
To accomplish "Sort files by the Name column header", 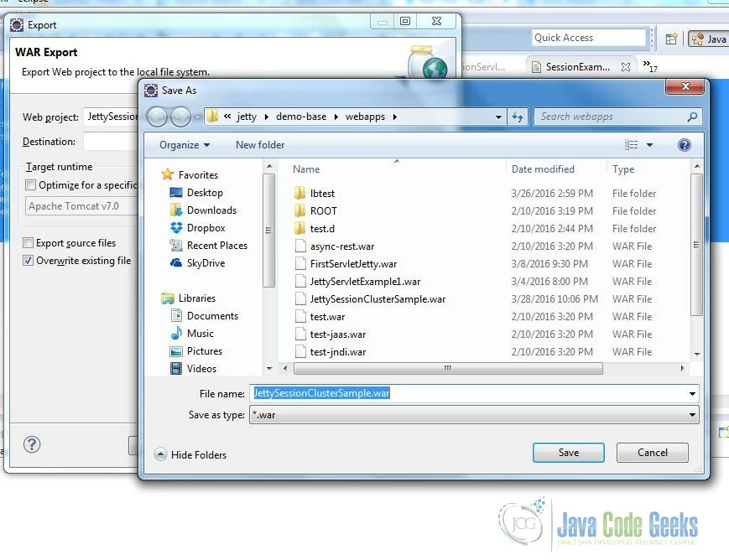I will coord(306,169).
